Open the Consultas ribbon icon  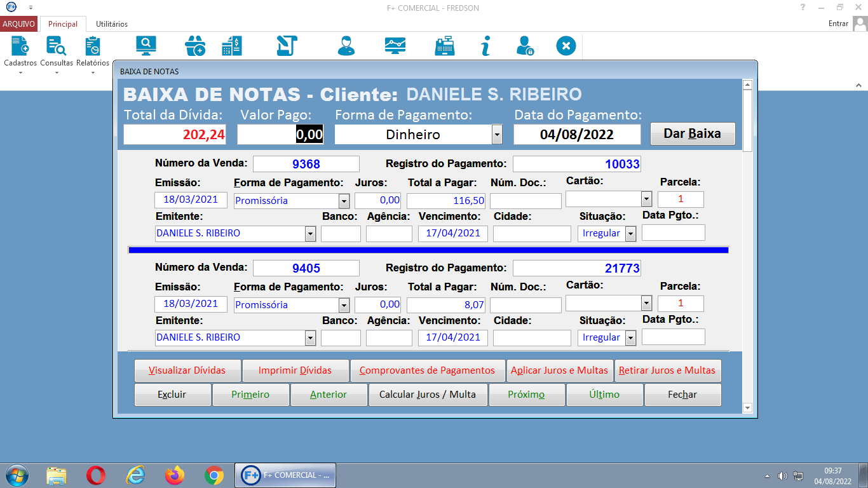pos(57,46)
